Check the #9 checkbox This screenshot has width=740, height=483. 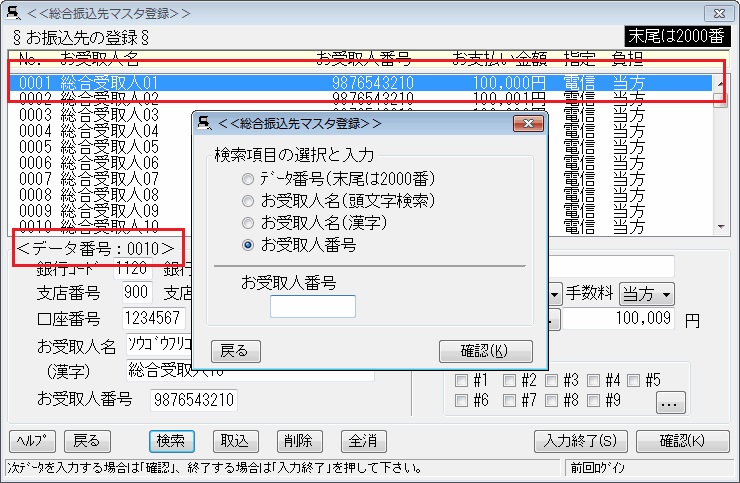coord(593,400)
